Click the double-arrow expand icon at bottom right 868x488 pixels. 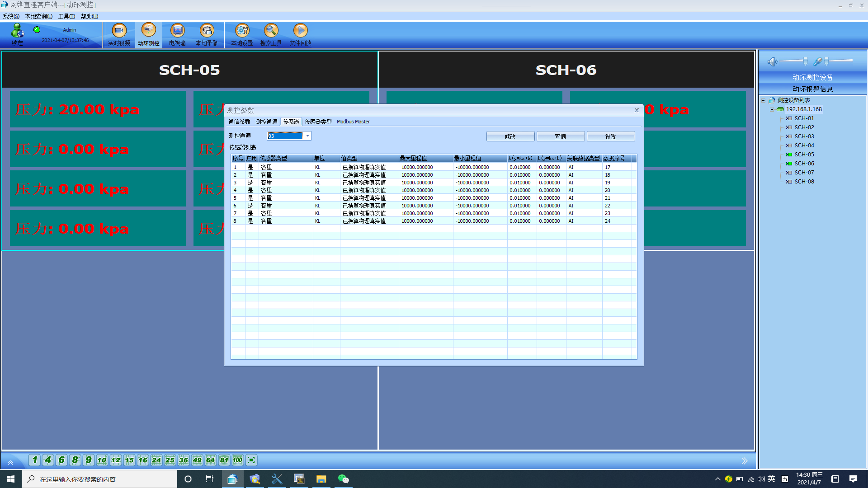(x=745, y=461)
